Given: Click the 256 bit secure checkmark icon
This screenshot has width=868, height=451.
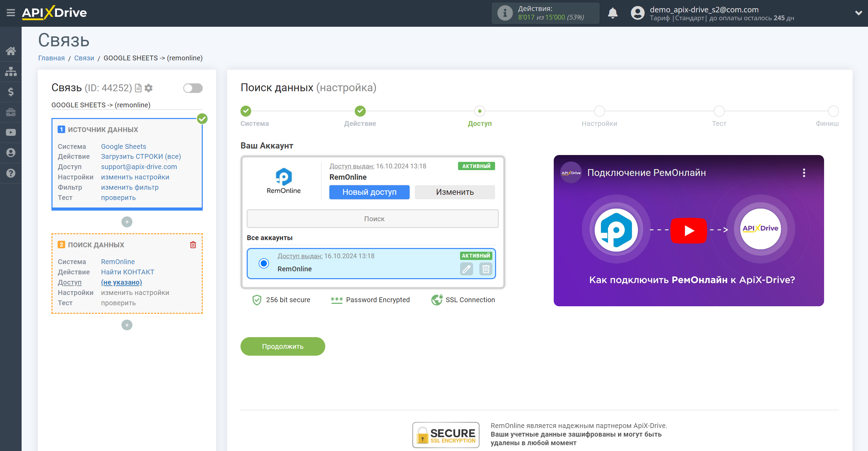Looking at the screenshot, I should 257,299.
